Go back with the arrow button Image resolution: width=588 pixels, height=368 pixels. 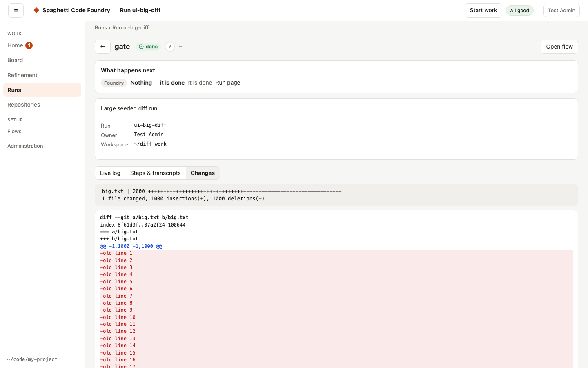(x=102, y=47)
